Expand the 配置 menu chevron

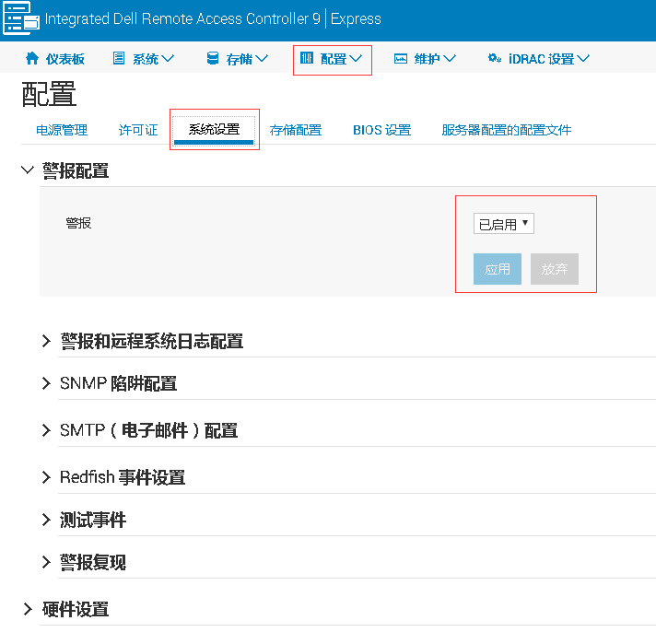356,59
